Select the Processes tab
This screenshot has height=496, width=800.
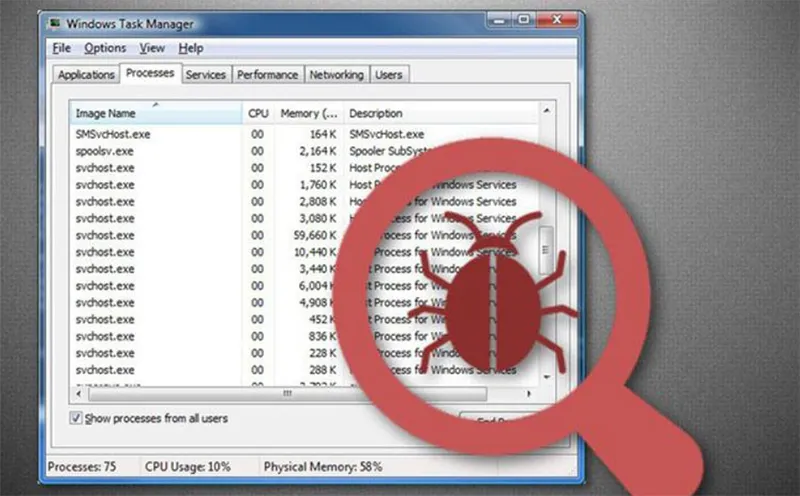(150, 73)
